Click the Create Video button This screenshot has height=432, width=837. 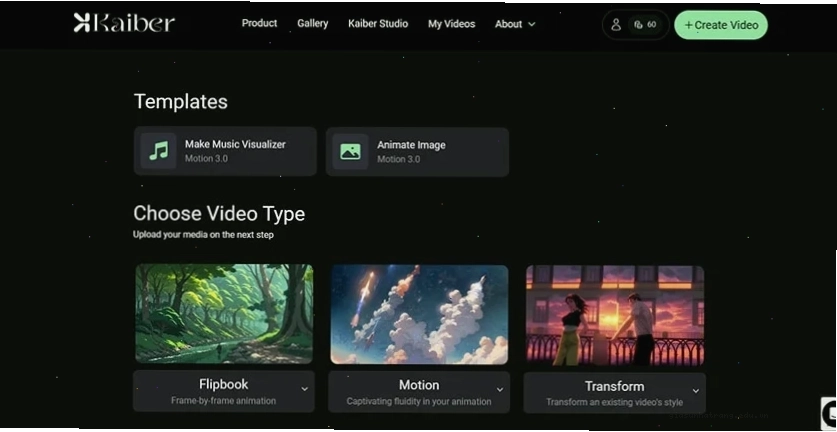pos(721,25)
